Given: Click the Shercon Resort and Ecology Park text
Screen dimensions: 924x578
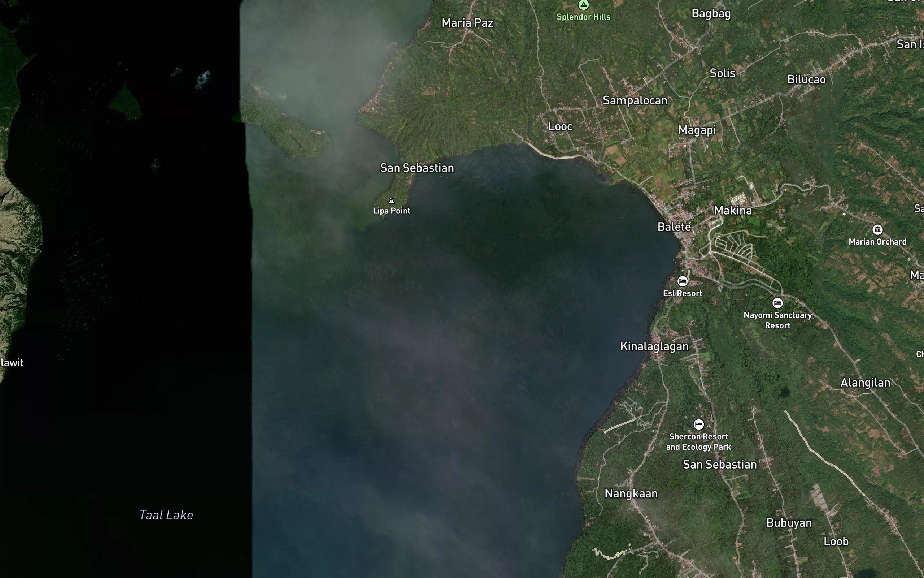Looking at the screenshot, I should [698, 441].
